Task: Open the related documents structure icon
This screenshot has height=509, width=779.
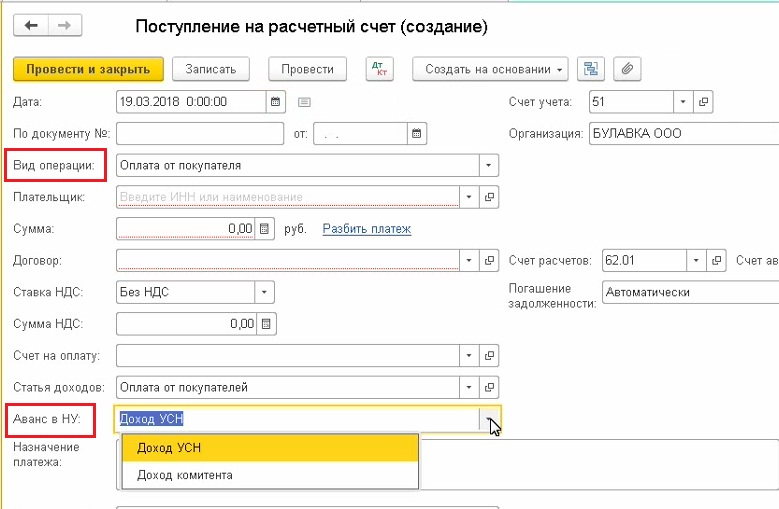Action: pos(592,69)
